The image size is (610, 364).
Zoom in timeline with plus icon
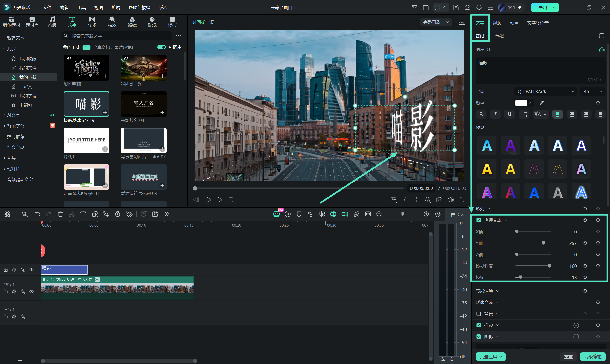[x=426, y=214]
